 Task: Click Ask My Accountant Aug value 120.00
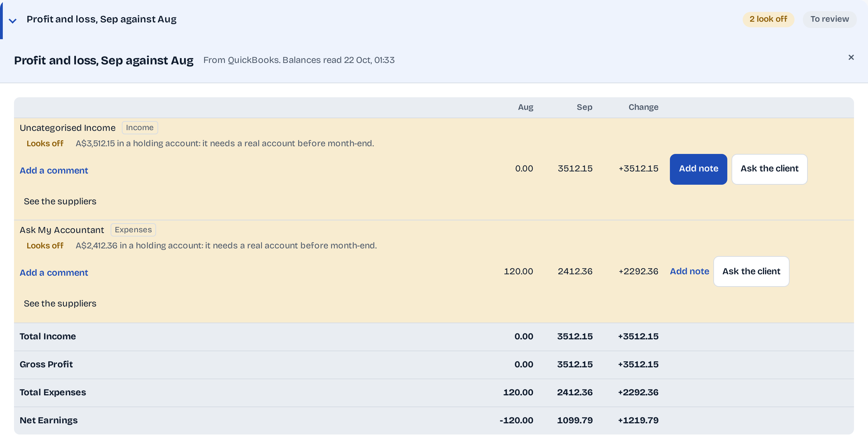(518, 271)
